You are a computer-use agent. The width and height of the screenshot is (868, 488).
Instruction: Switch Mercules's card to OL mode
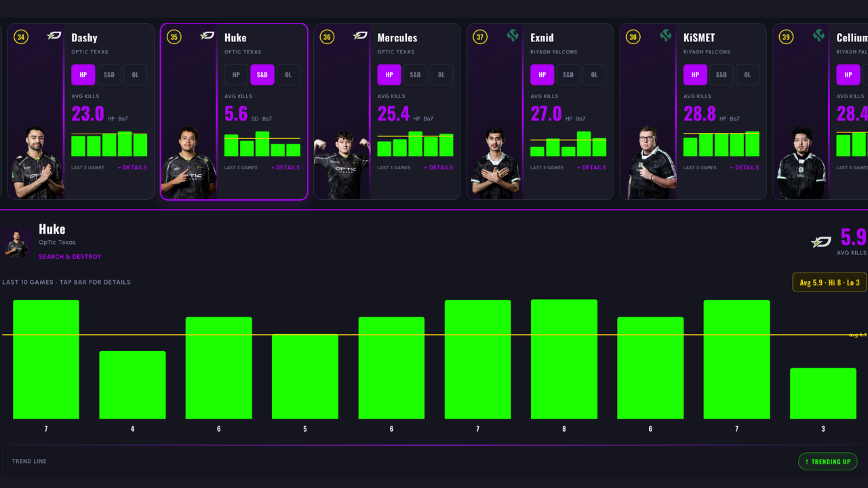tap(441, 75)
